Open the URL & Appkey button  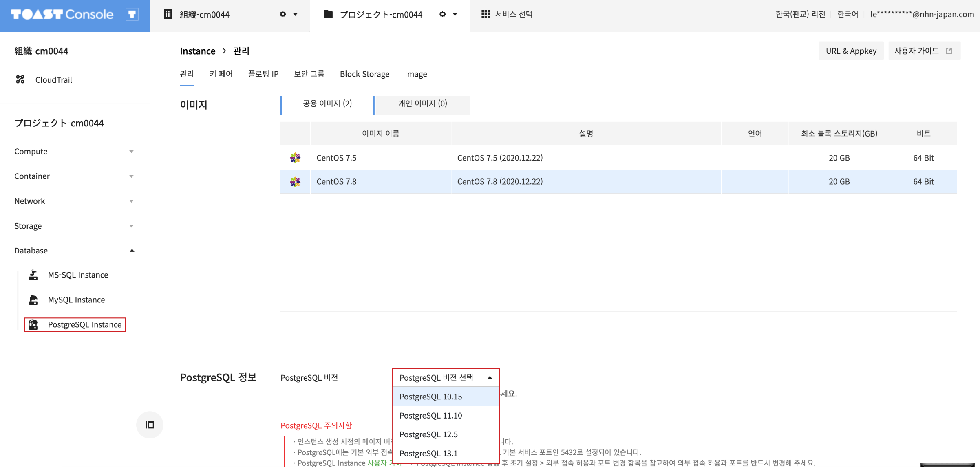click(x=851, y=51)
